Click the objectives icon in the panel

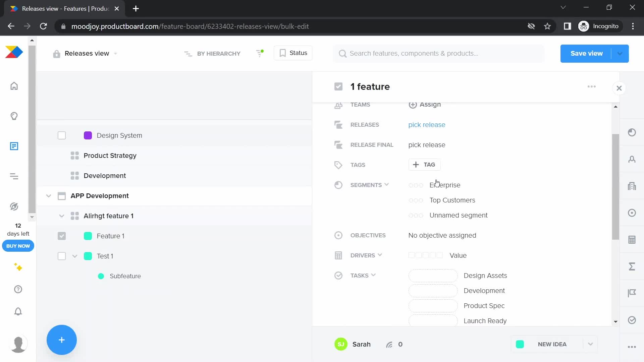click(338, 235)
